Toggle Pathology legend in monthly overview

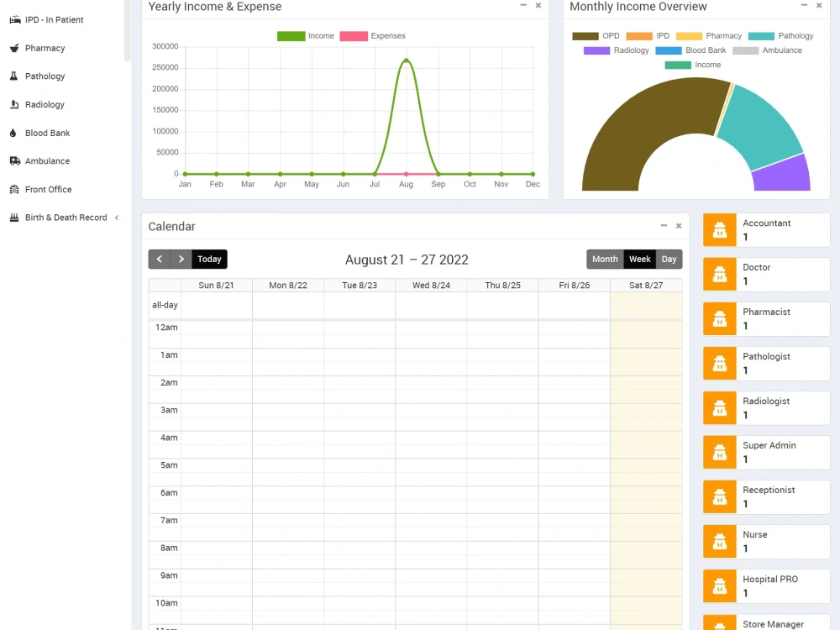click(x=780, y=36)
